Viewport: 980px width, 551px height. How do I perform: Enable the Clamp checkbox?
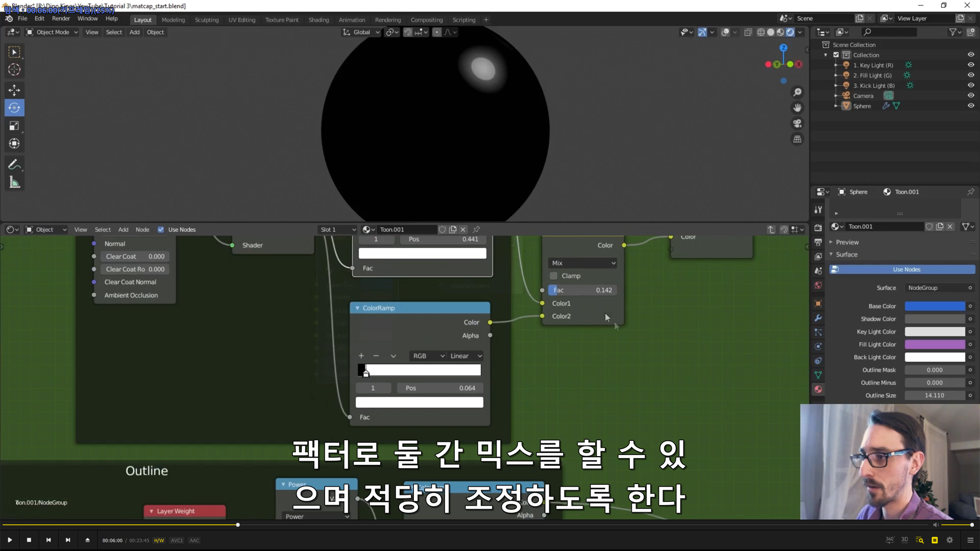click(x=553, y=276)
